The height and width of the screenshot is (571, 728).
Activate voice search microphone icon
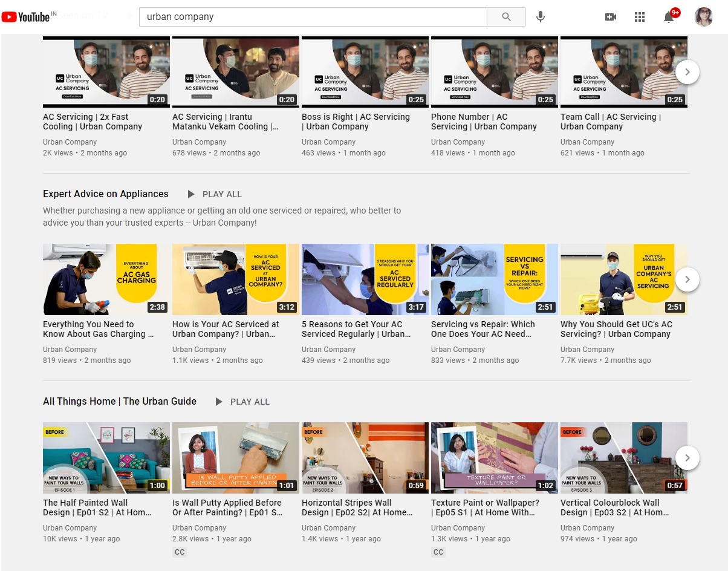[541, 17]
